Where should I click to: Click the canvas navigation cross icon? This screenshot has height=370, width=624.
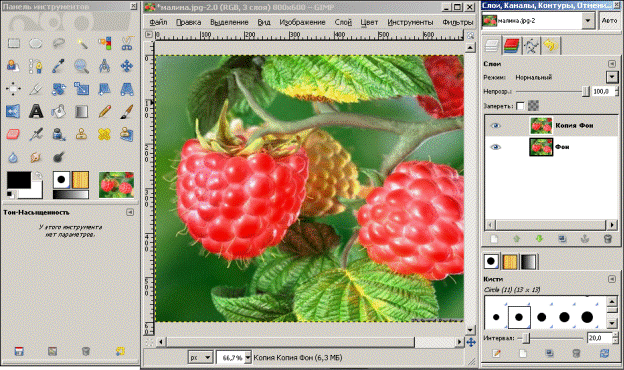pyautogui.click(x=471, y=342)
